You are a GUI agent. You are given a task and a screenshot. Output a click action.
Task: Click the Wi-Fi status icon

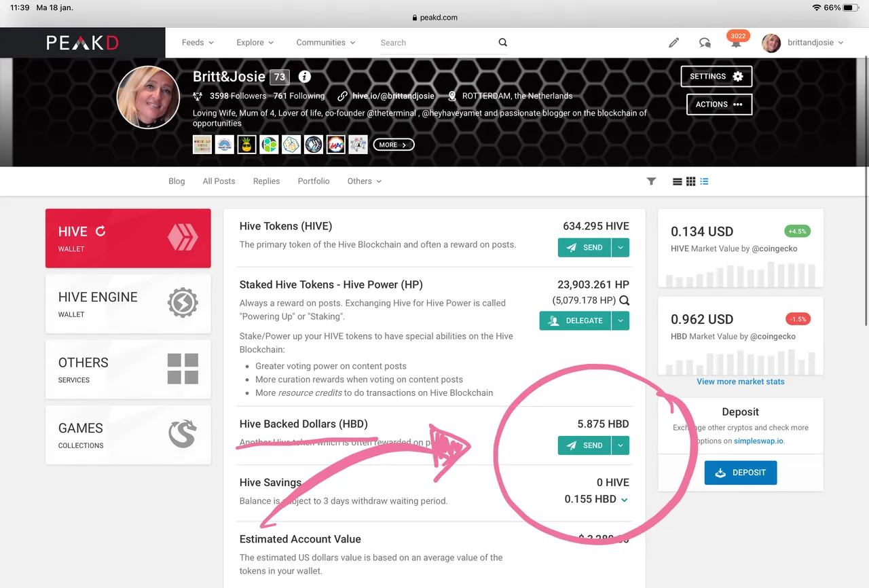(816, 7)
